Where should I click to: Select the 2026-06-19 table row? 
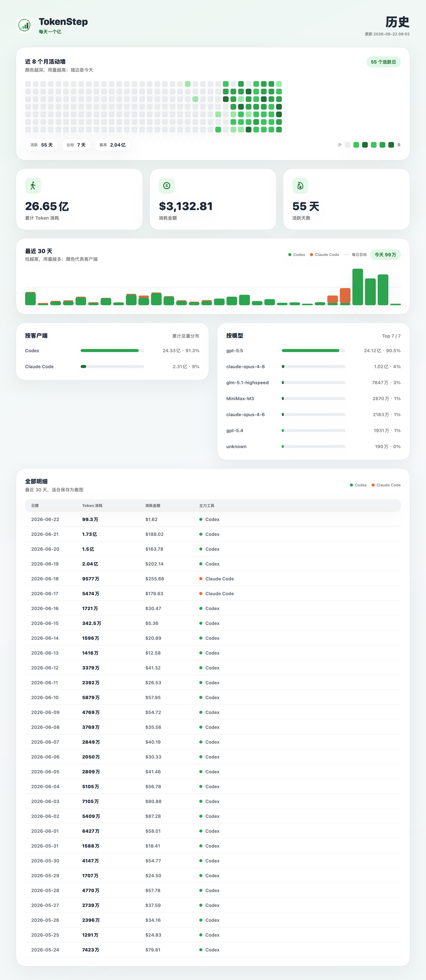[213, 564]
